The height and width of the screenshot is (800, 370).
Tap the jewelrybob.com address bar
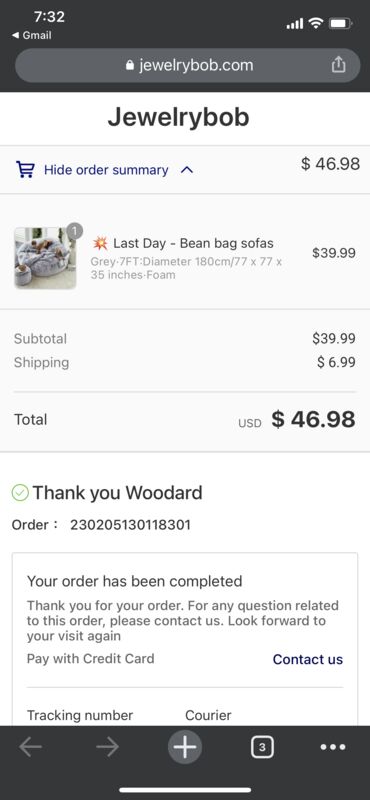(188, 65)
